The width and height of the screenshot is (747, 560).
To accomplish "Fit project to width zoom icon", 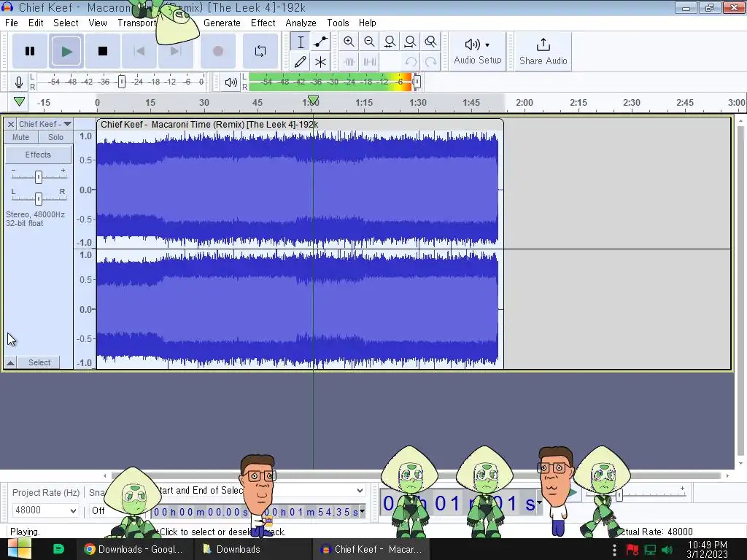I will pyautogui.click(x=410, y=42).
